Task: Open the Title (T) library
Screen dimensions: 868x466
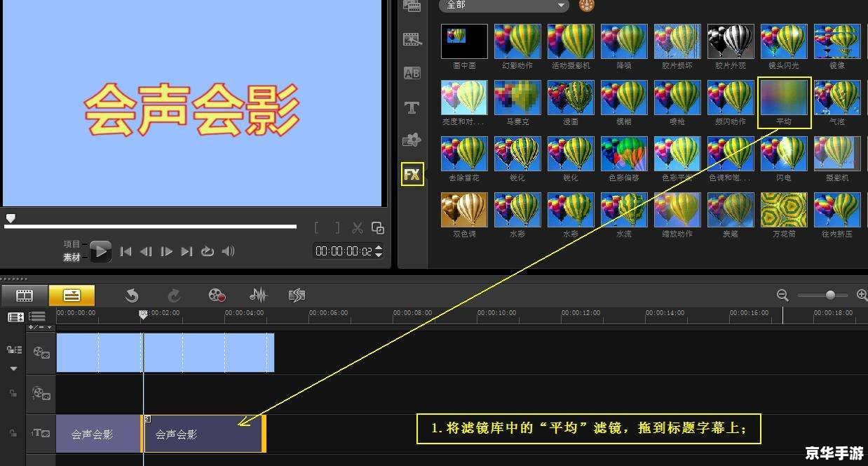Action: 412,107
